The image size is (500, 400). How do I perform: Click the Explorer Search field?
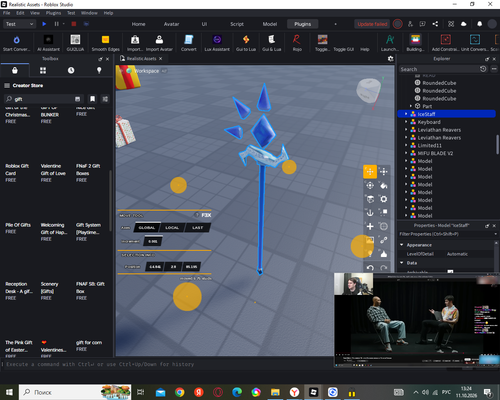coord(439,69)
